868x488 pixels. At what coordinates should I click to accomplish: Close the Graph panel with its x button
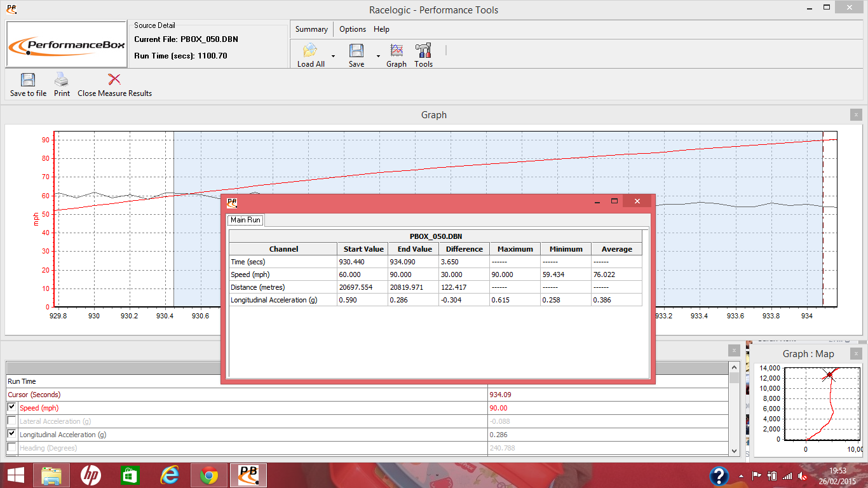(856, 115)
